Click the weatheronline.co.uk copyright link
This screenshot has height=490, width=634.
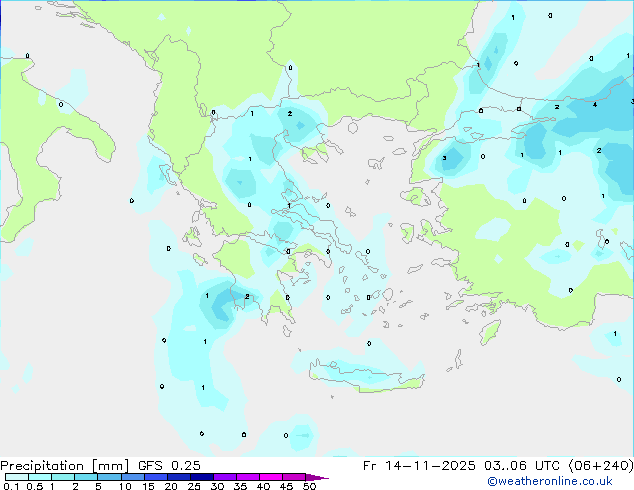tap(550, 481)
